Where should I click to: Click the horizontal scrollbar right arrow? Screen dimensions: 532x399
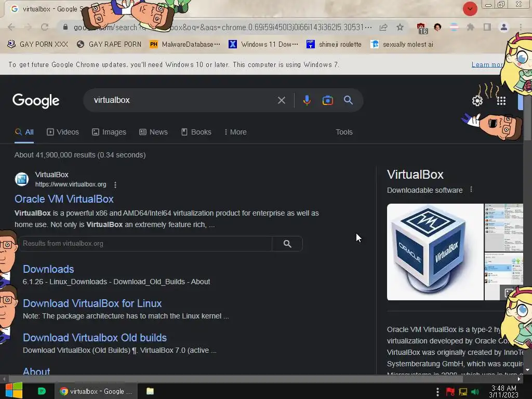point(519,379)
